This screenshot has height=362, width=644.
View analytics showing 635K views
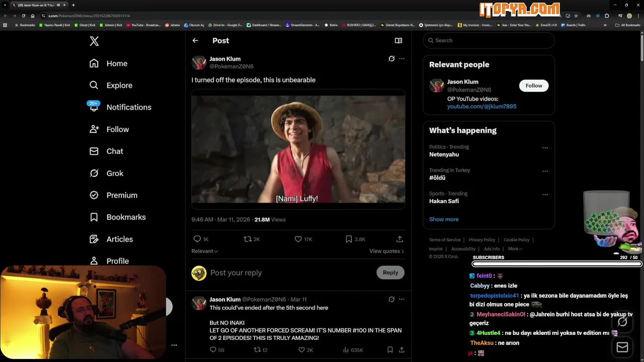click(353, 350)
